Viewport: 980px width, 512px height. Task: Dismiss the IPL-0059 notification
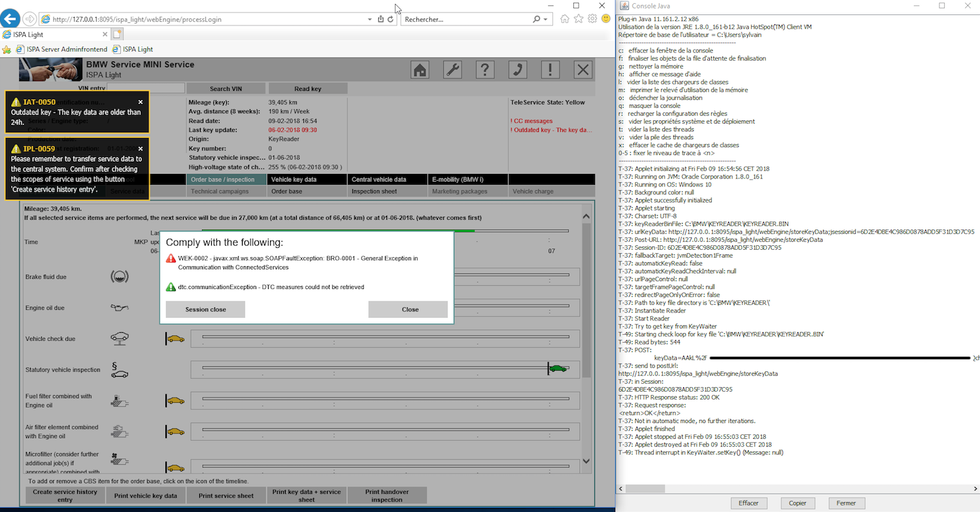(141, 148)
